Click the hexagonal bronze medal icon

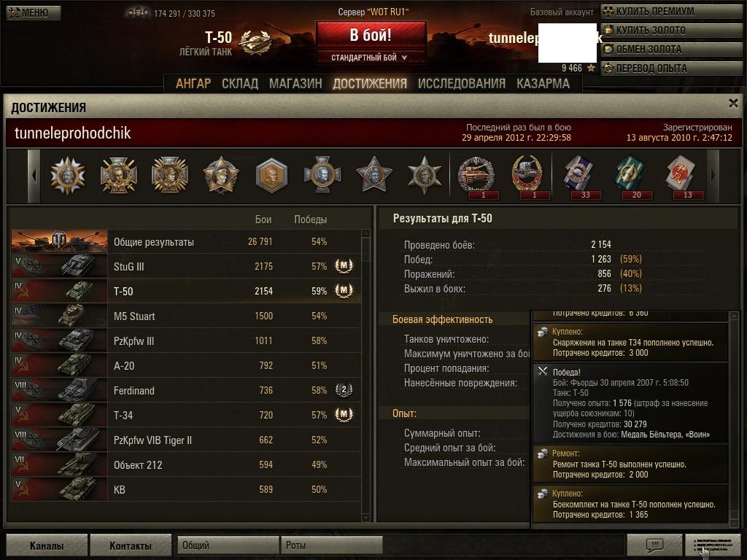pos(271,175)
